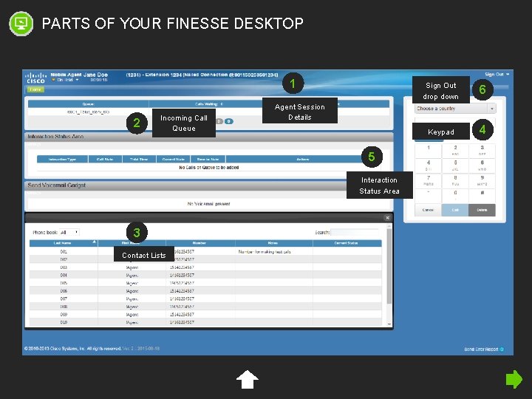Screen dimensions: 532x399
Task: Click 'Number for making test calls' note
Action: point(265,252)
